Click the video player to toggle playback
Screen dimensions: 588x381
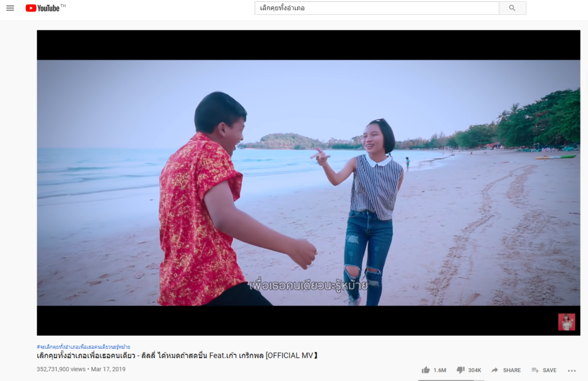[308, 183]
